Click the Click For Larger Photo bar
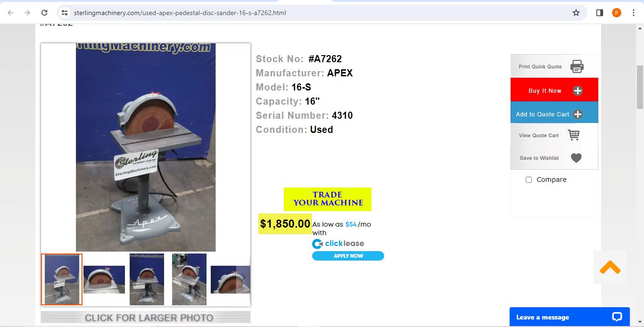The width and height of the screenshot is (644, 327). pyautogui.click(x=146, y=318)
